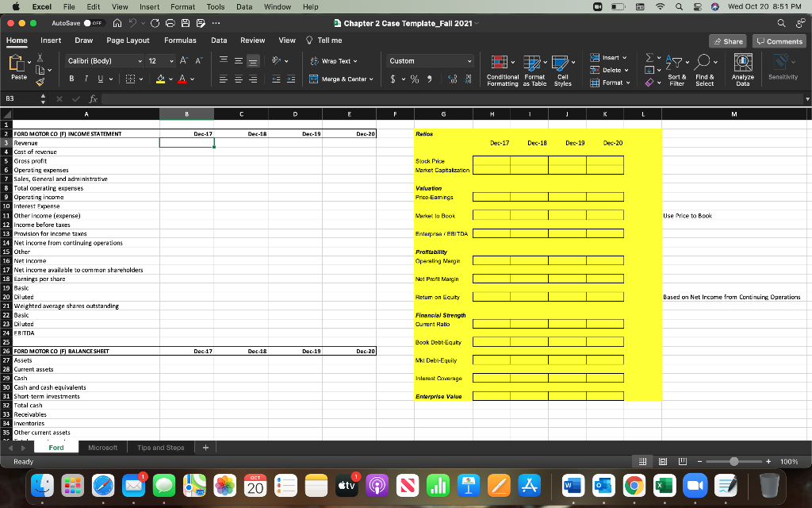Toggle bottom vertical alignment

coord(253,60)
